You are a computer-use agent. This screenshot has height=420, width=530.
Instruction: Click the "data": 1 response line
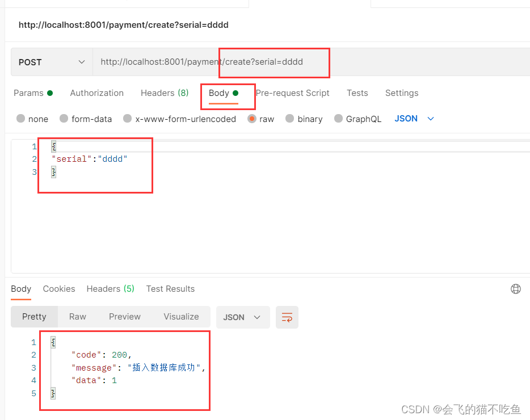(x=94, y=380)
